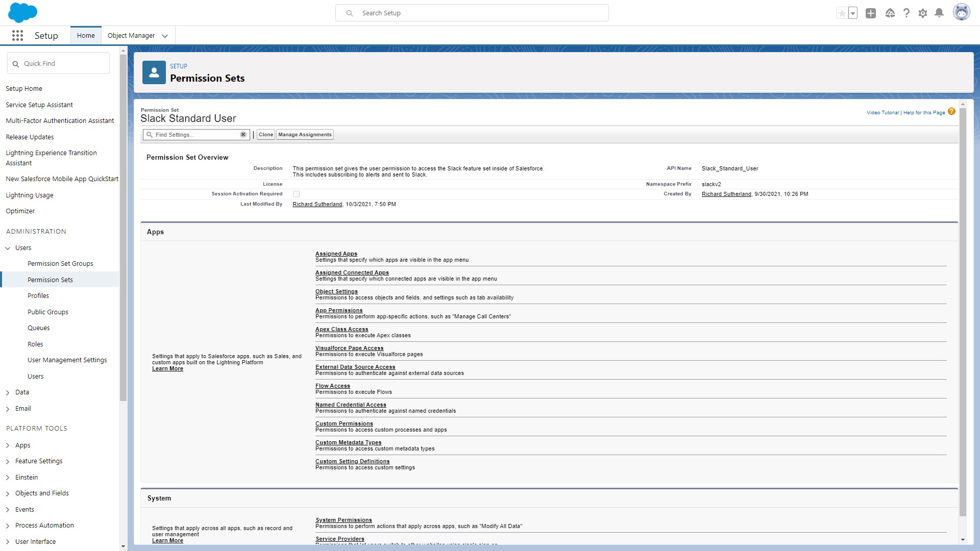Clear the Find Settings search box

click(243, 135)
